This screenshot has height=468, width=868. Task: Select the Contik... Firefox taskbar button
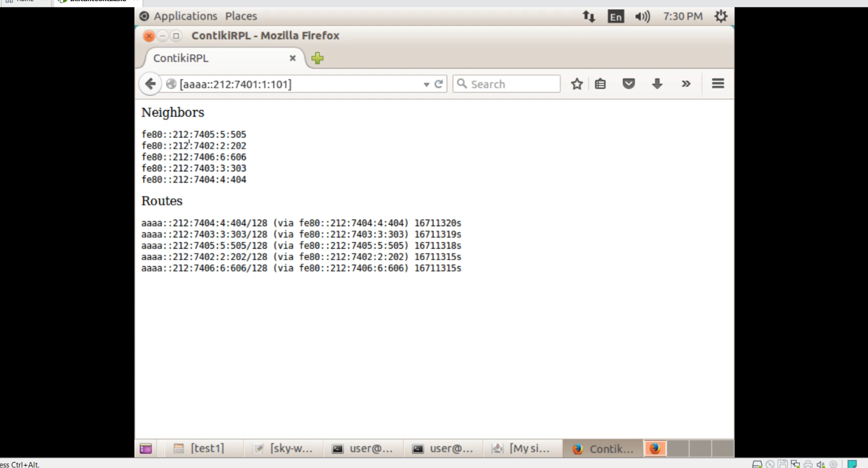[x=604, y=449]
